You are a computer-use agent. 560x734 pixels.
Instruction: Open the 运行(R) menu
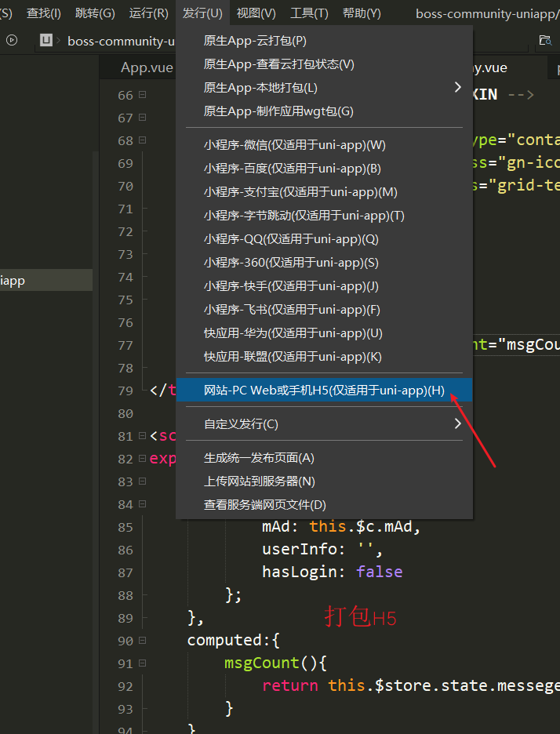point(148,13)
